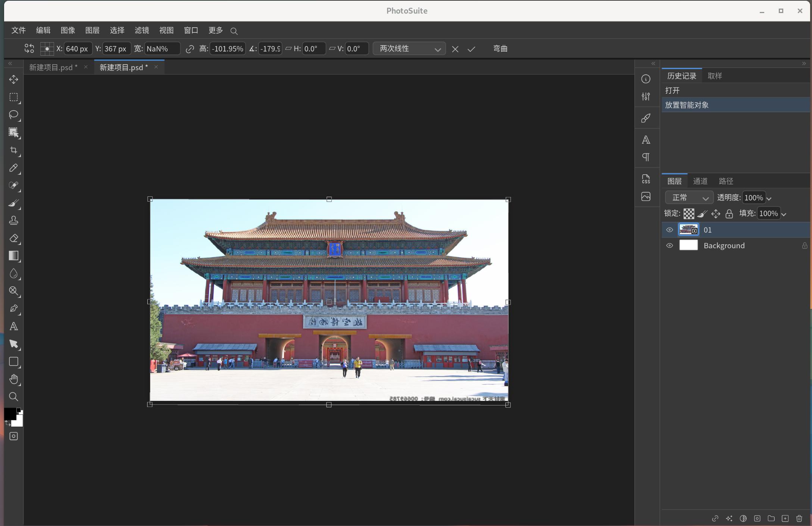
Task: Open the 文件 menu
Action: [19, 30]
